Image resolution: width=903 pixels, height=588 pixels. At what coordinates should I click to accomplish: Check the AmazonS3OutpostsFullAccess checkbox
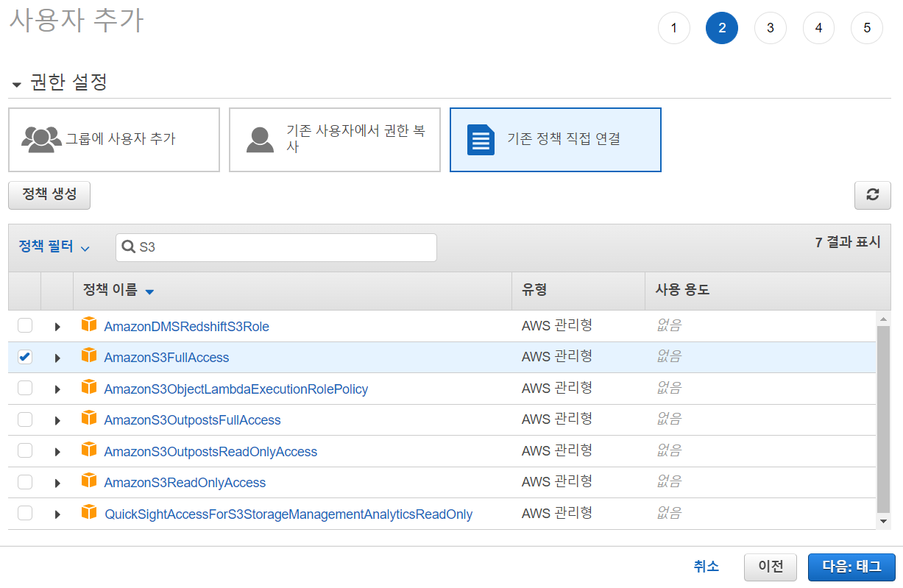[25, 419]
